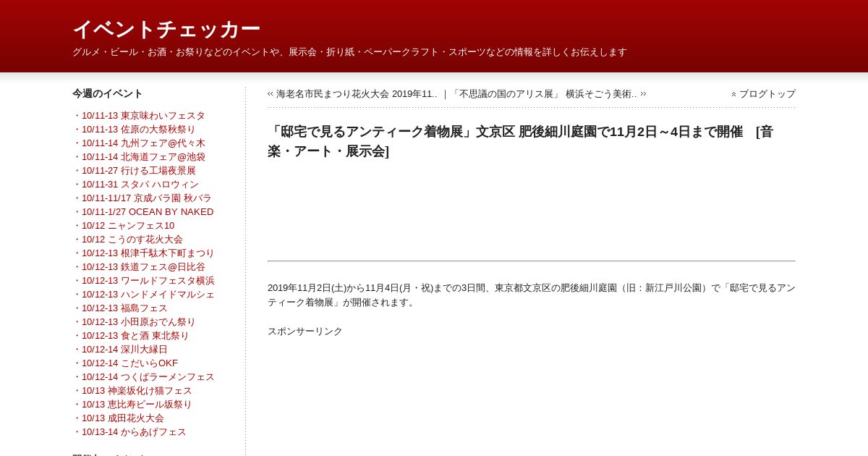Open 10/12-13 小田原おでん祭り event

pyautogui.click(x=139, y=322)
